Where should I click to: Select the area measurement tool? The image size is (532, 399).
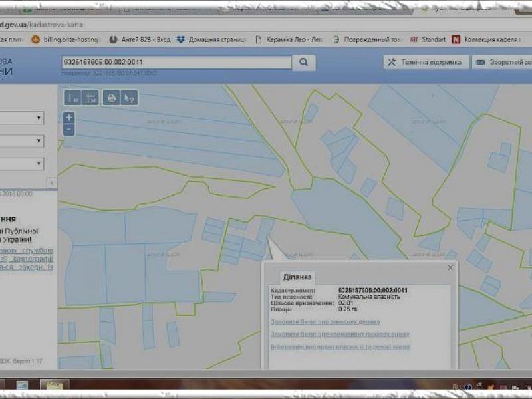click(91, 98)
